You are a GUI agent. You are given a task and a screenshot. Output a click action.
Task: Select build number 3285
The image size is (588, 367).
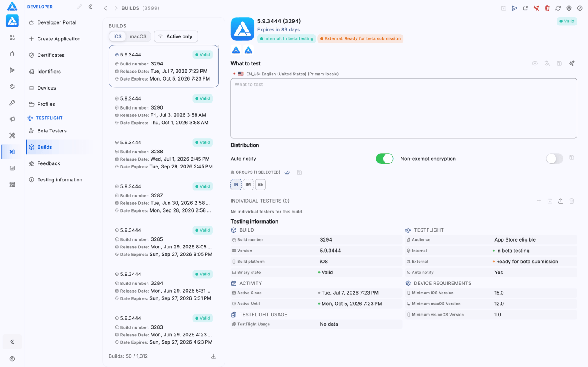164,242
